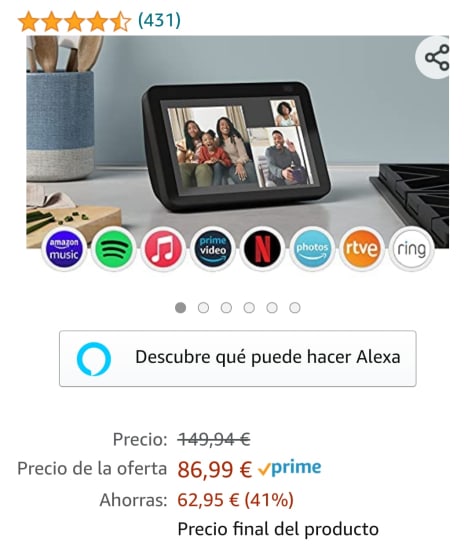
Task: Click the star rating display
Action: point(74,21)
